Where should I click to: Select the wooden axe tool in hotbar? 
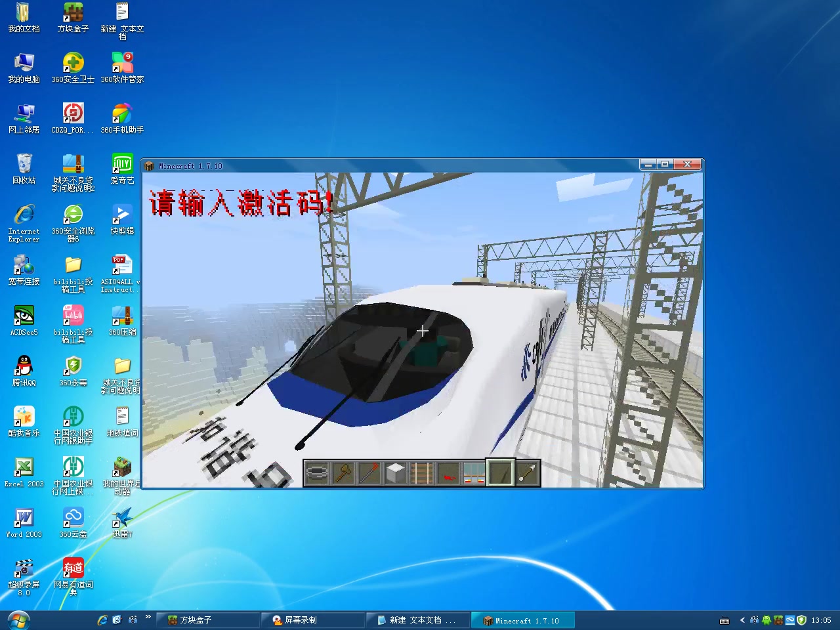click(x=343, y=473)
